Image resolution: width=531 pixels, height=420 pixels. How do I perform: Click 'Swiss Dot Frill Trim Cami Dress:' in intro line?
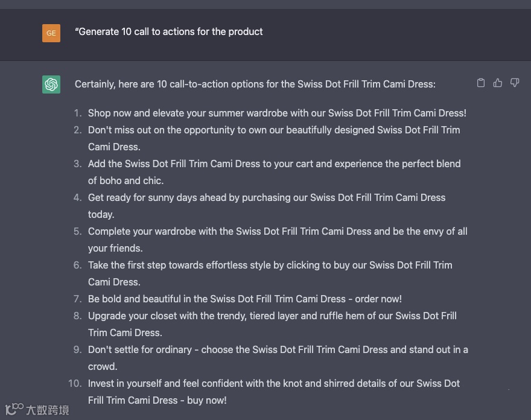tap(366, 84)
